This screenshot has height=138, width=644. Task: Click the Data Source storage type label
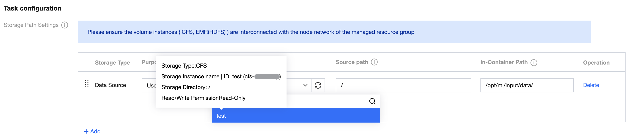[x=110, y=85]
